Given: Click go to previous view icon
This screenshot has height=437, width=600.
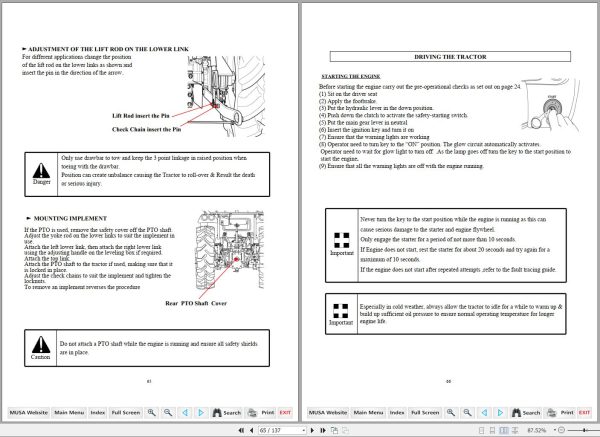Looking at the screenshot, I should 334,430.
